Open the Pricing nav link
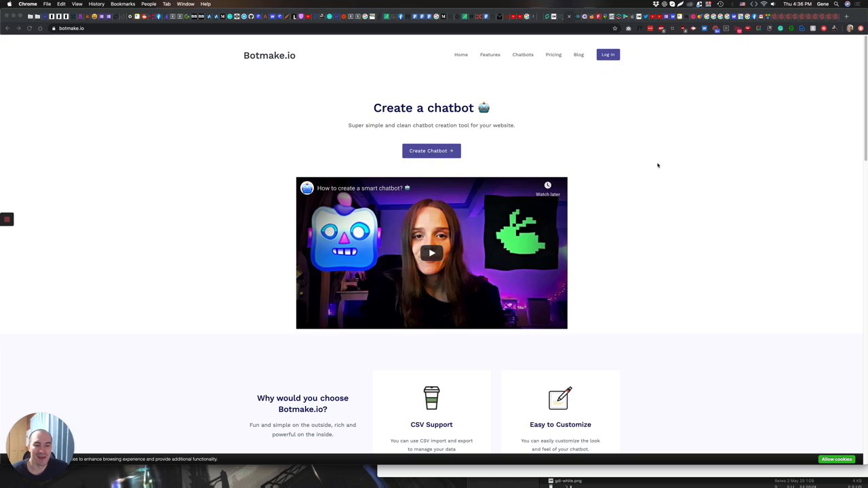 point(553,55)
